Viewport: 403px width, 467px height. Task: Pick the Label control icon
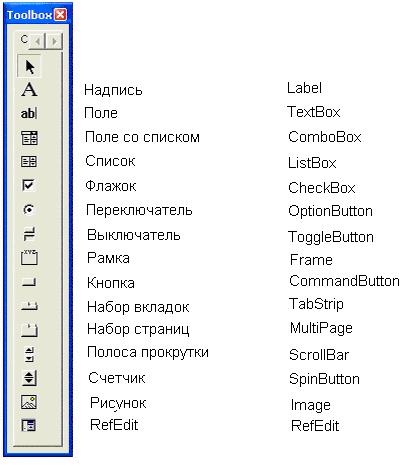pos(29,90)
